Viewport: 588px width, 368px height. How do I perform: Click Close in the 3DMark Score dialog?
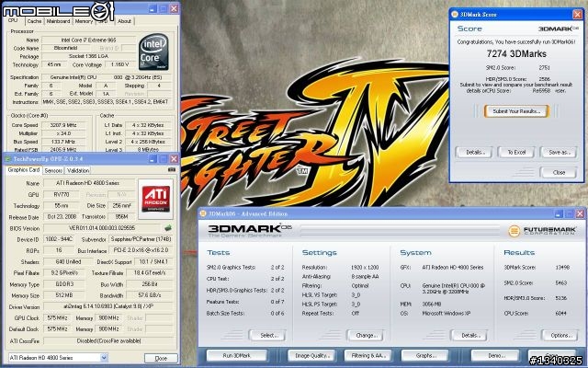pos(559,172)
